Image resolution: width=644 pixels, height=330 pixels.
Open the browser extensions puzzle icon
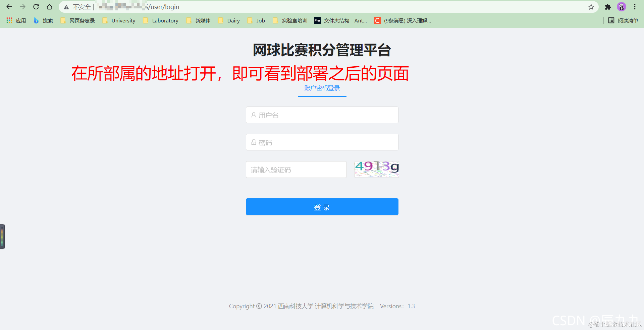tap(608, 7)
